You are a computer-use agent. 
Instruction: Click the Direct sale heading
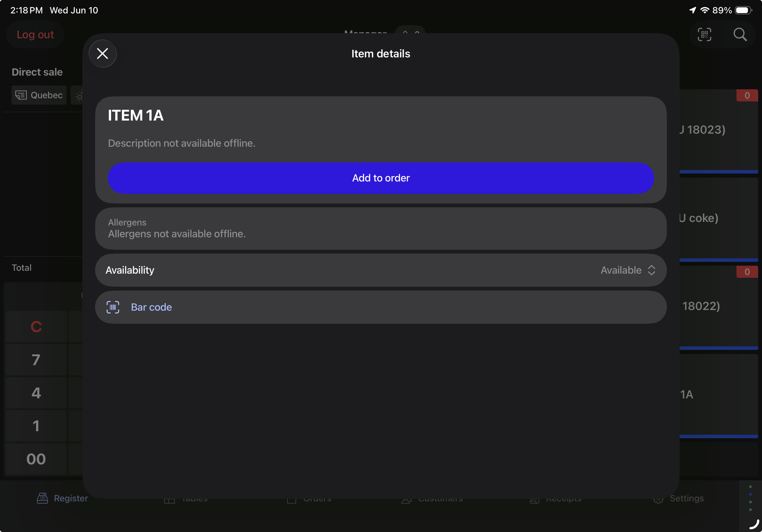click(x=37, y=72)
